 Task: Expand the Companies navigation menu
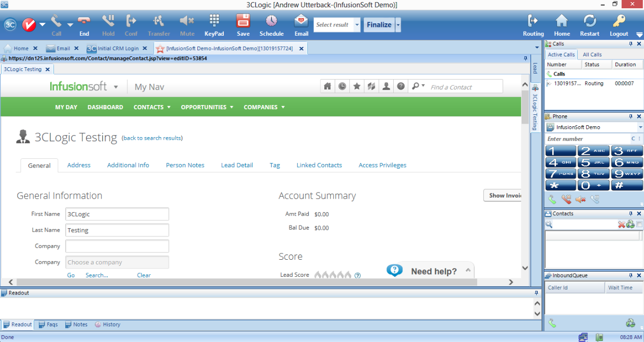click(x=264, y=107)
